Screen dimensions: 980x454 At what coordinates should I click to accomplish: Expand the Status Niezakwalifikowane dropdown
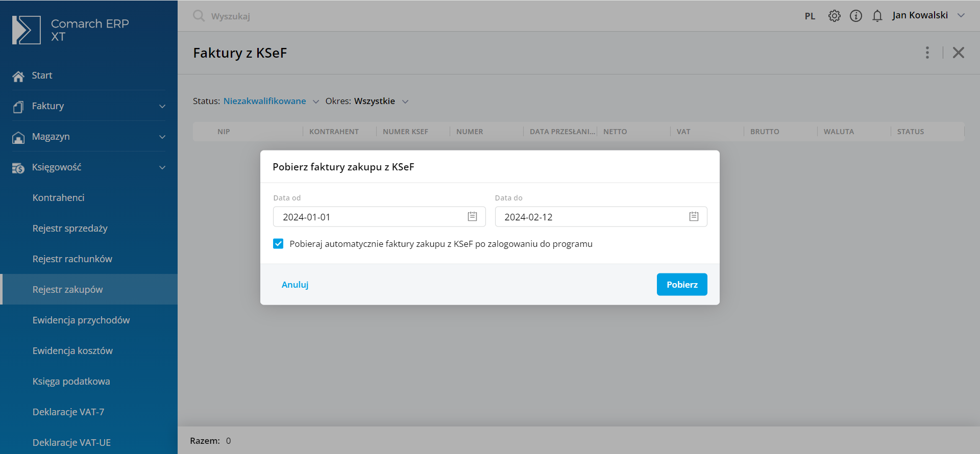click(271, 101)
